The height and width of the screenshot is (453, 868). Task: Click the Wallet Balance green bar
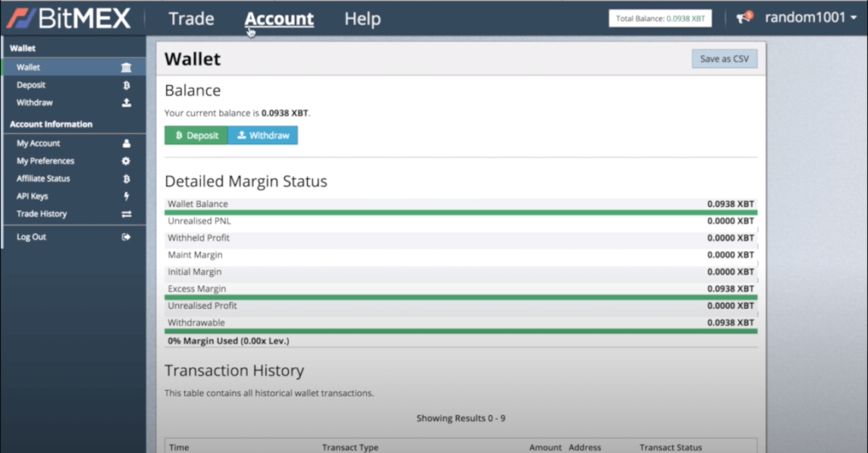click(460, 213)
